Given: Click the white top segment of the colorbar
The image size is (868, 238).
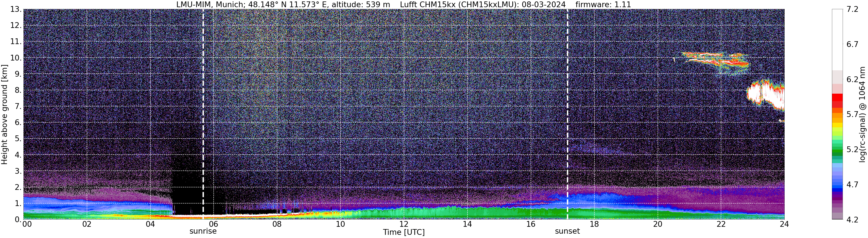Looking at the screenshot, I should [x=837, y=40].
